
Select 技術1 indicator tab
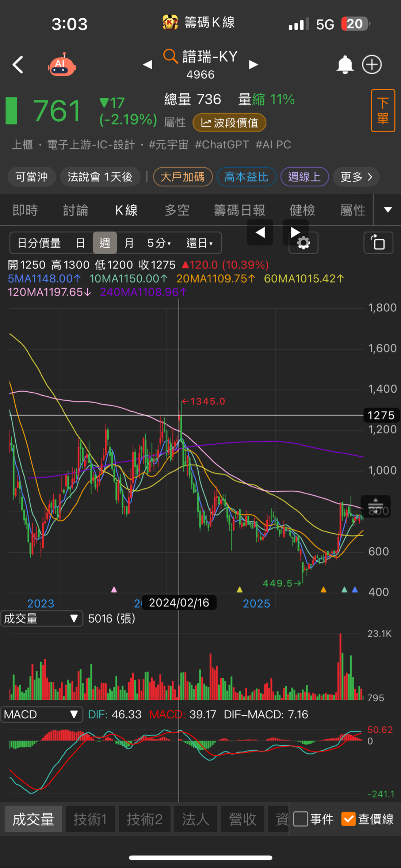90,819
